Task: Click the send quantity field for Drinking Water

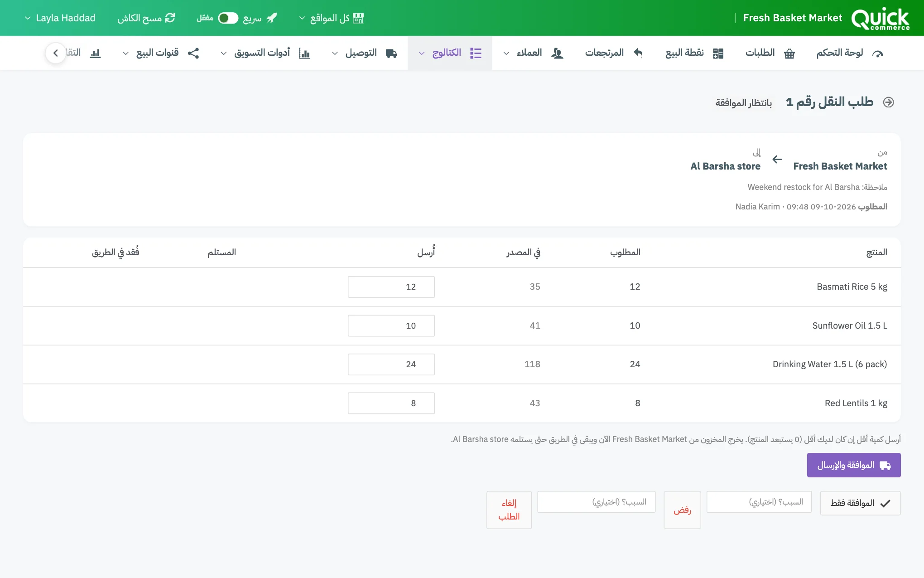Action: click(391, 364)
